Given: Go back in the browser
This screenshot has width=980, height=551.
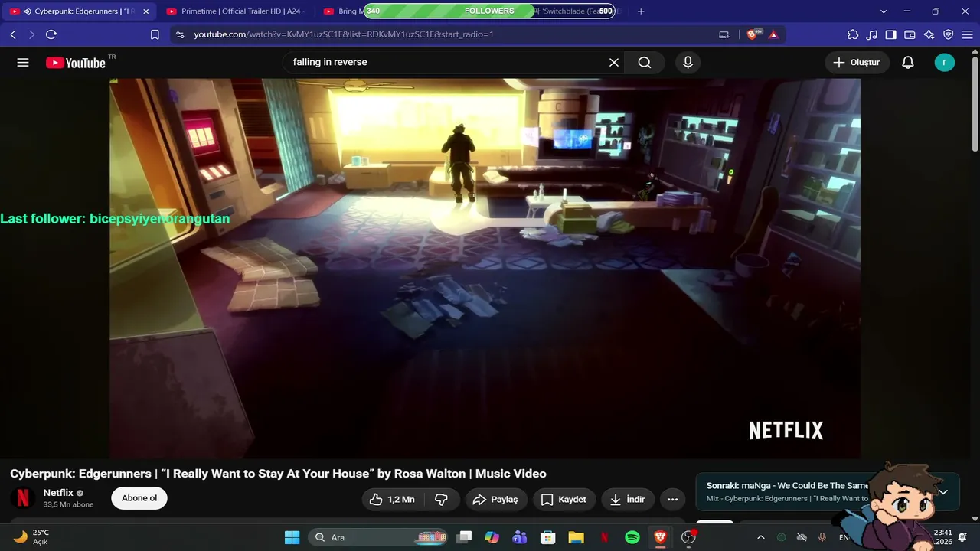Looking at the screenshot, I should [x=13, y=34].
